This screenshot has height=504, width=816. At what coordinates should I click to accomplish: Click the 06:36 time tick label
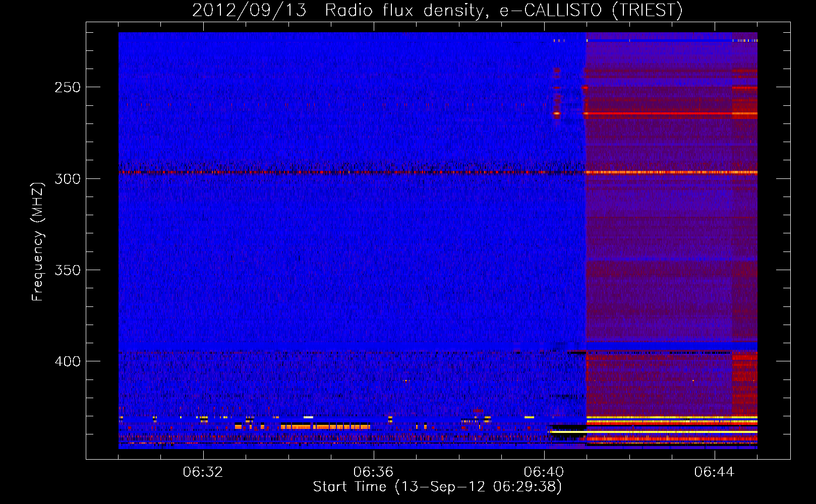[373, 472]
